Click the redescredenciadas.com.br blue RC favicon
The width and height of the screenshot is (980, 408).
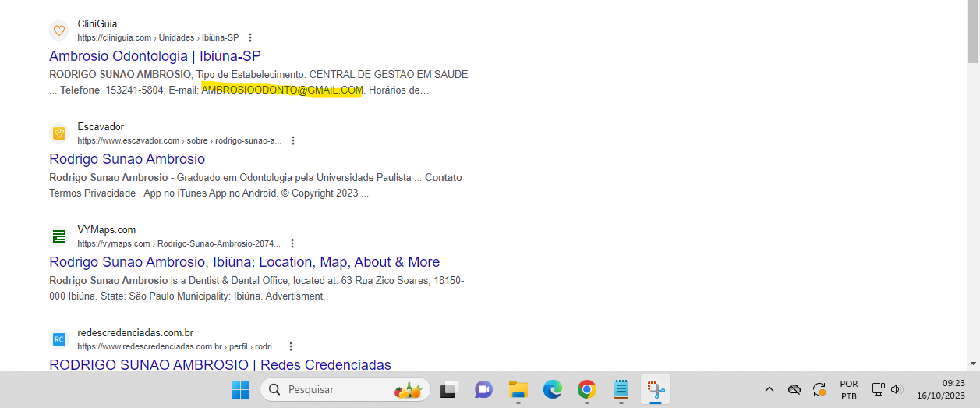pos(58,339)
